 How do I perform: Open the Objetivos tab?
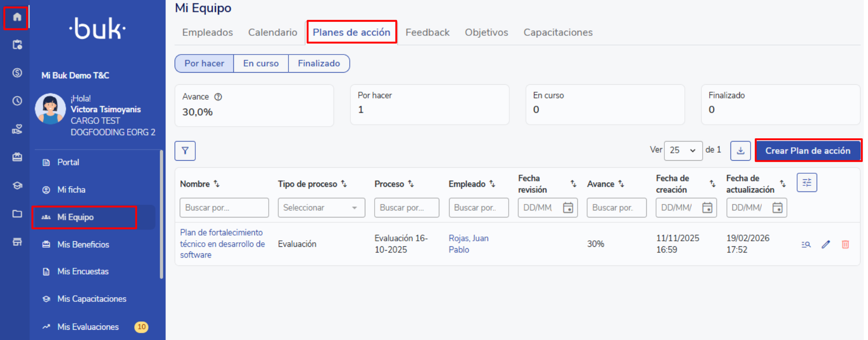(486, 33)
